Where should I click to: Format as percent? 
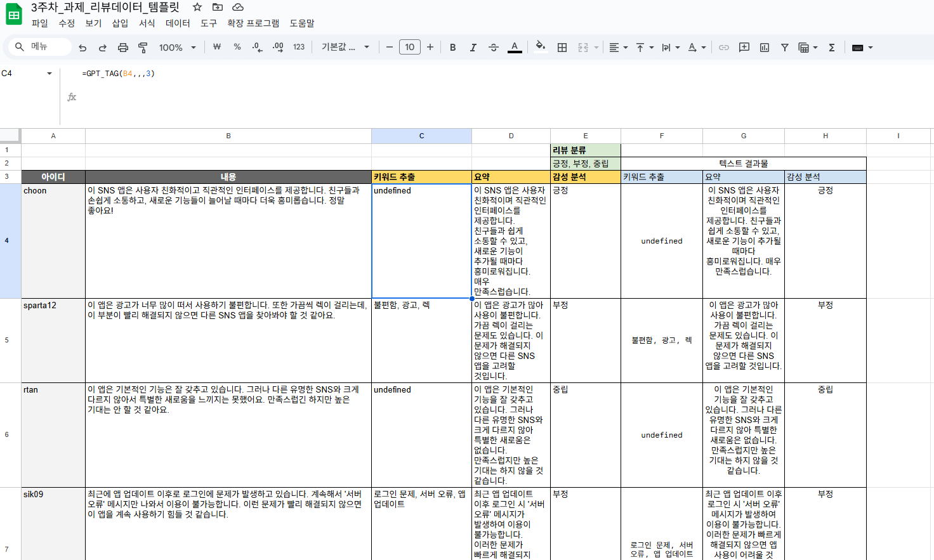[x=237, y=47]
